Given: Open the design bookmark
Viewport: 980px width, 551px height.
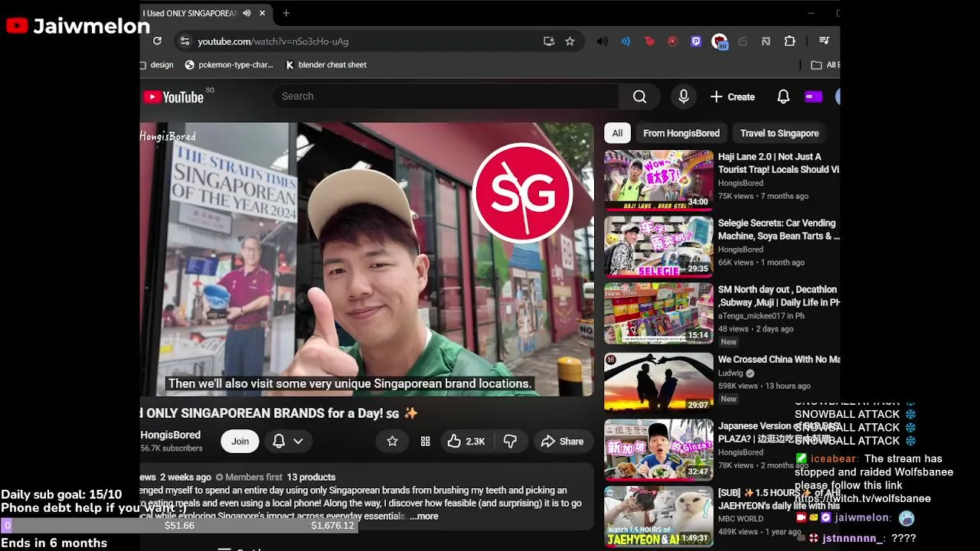Looking at the screenshot, I should pyautogui.click(x=158, y=65).
